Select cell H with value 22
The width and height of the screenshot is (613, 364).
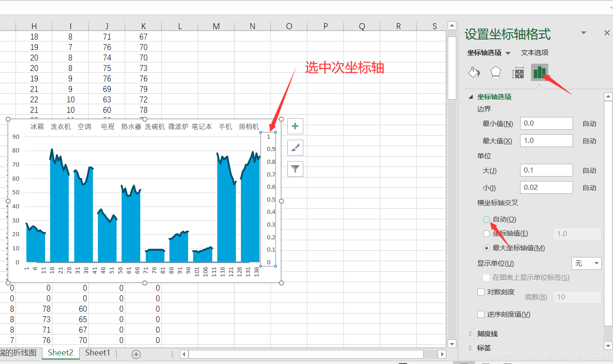(x=34, y=100)
